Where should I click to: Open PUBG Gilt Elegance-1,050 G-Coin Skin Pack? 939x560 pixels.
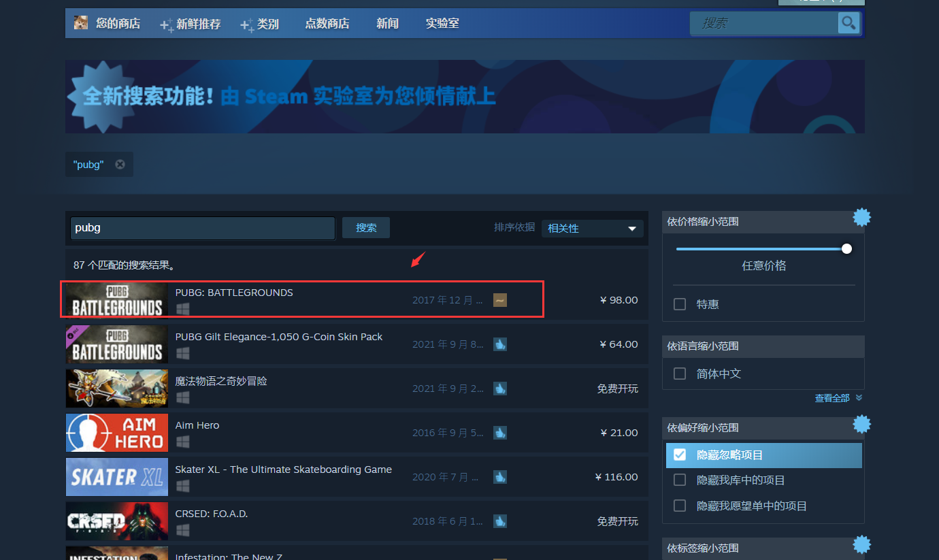(279, 337)
